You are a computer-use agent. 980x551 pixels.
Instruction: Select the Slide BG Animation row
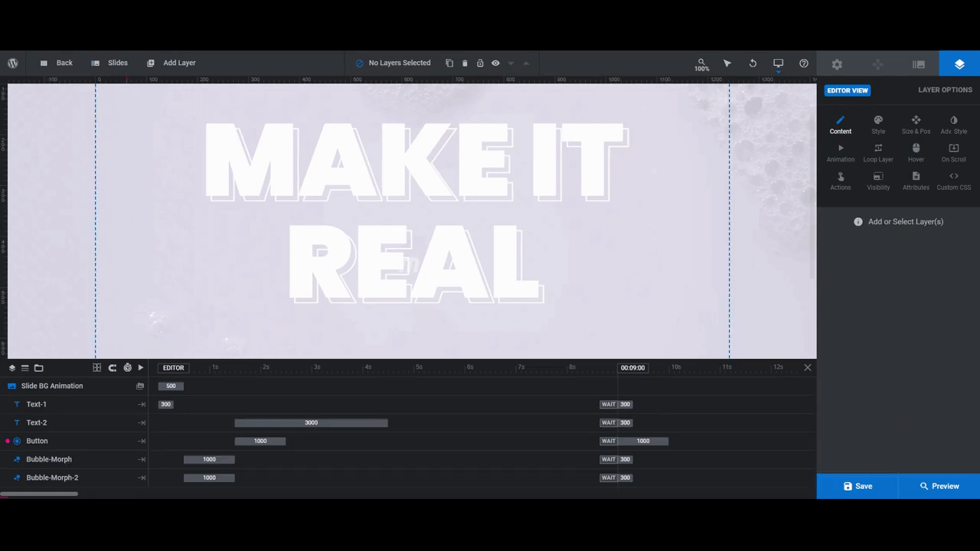74,386
